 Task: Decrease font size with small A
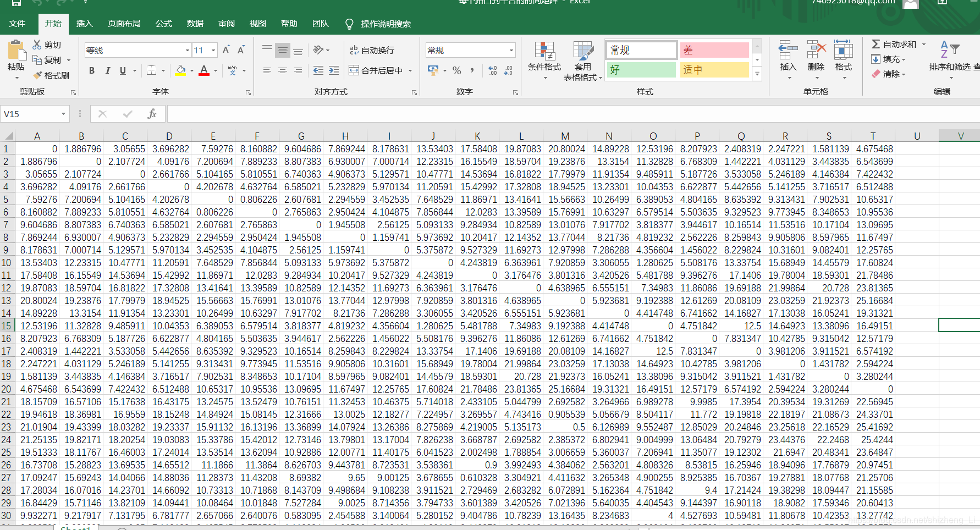241,50
